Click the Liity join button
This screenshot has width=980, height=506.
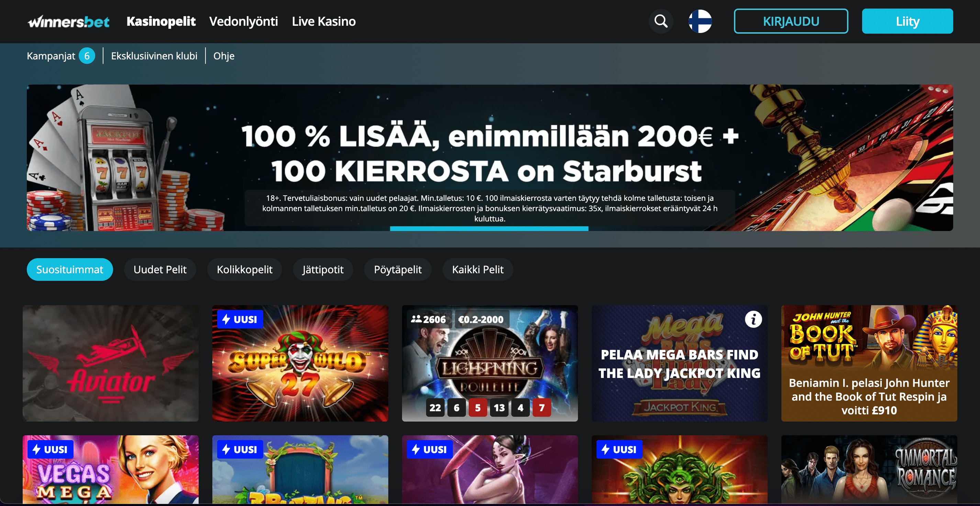[907, 21]
